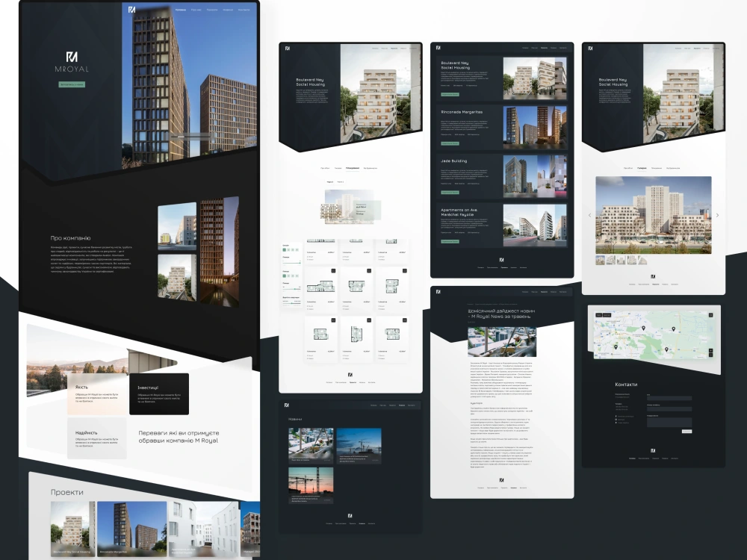Click the submit button below the Контакти form
747x560 pixels.
687,432
